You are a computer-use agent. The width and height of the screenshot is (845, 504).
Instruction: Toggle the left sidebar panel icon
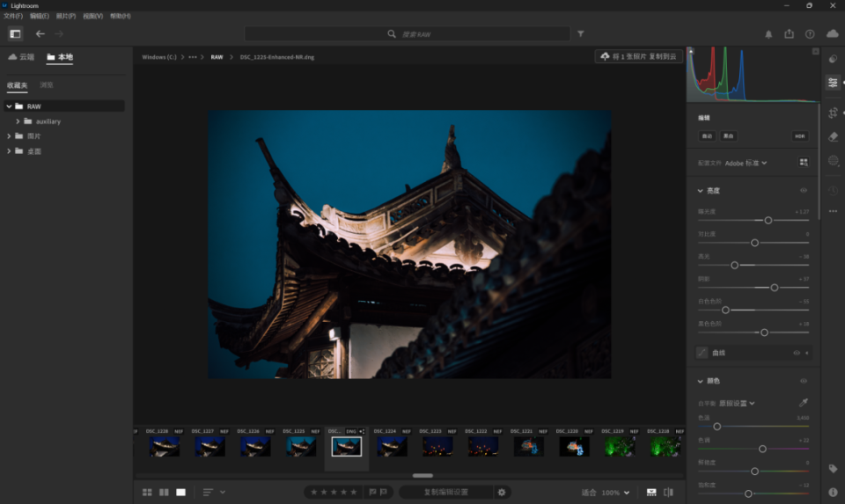tap(15, 34)
